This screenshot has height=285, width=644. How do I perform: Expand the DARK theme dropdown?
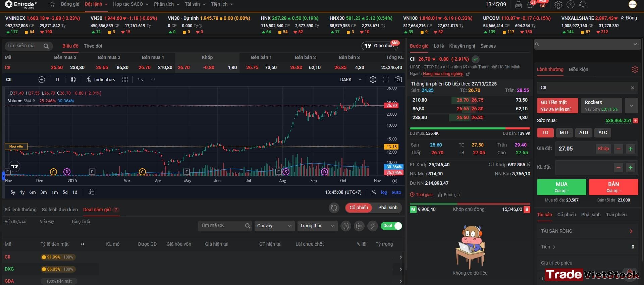(x=351, y=79)
